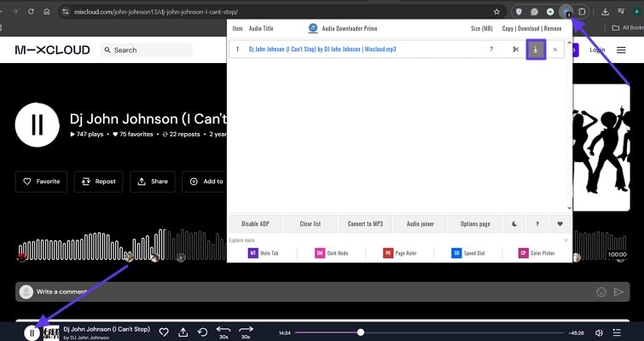Open the emoji picker in the comment box
This screenshot has width=644, height=341.
(600, 292)
